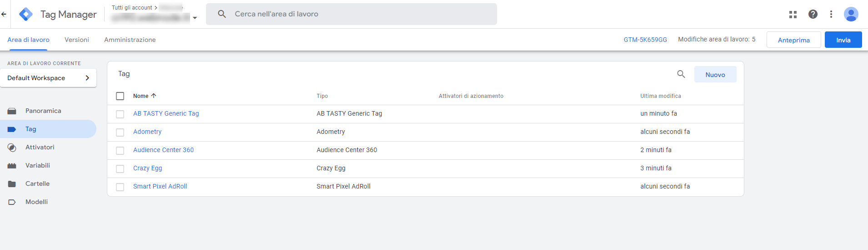Image resolution: width=868 pixels, height=250 pixels.
Task: Check the Crazy Egg row checkbox
Action: tap(120, 169)
